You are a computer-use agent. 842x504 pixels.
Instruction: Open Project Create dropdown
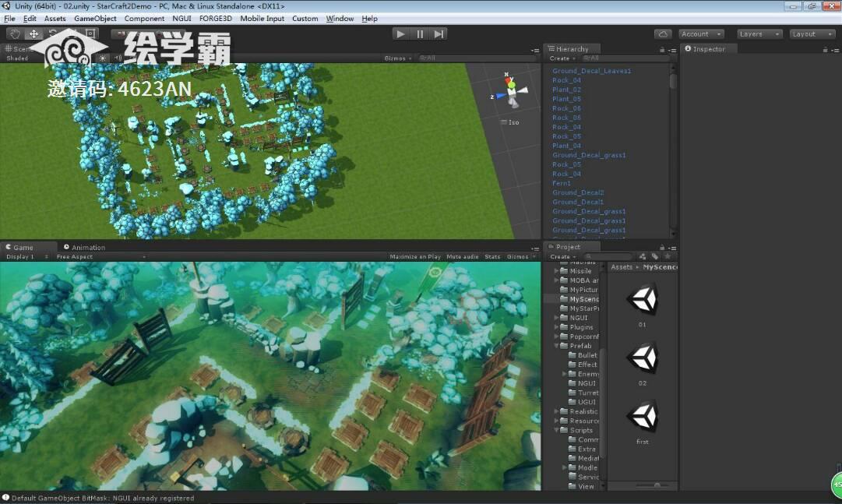pyautogui.click(x=562, y=257)
